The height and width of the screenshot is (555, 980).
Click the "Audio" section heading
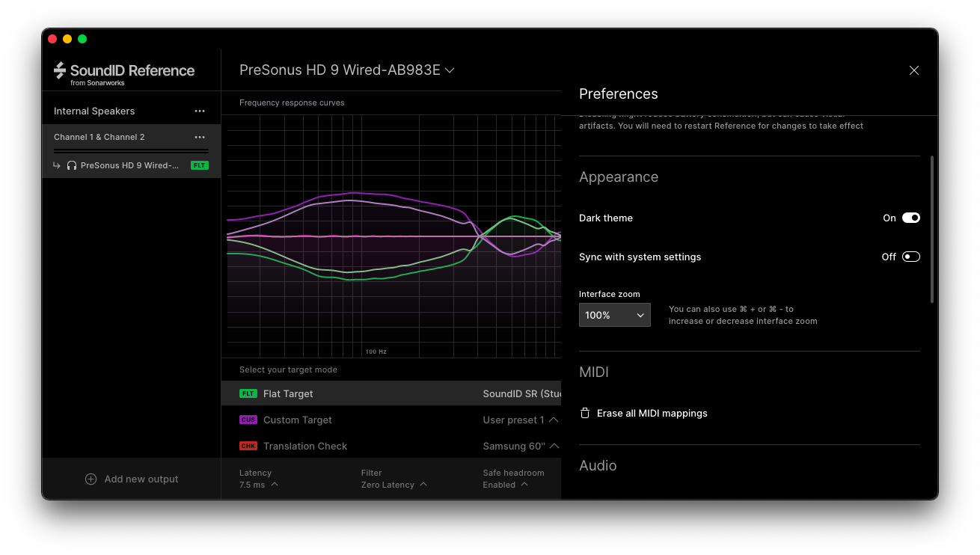[598, 465]
